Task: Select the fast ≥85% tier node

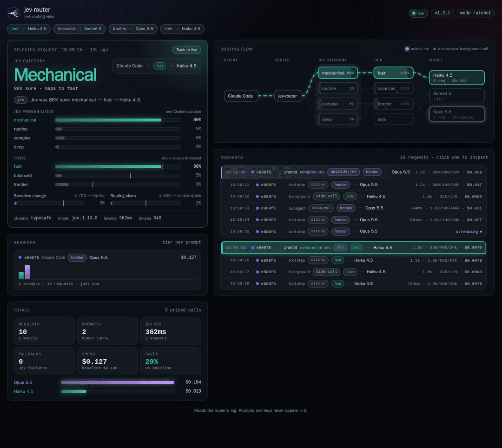Action: click(394, 73)
